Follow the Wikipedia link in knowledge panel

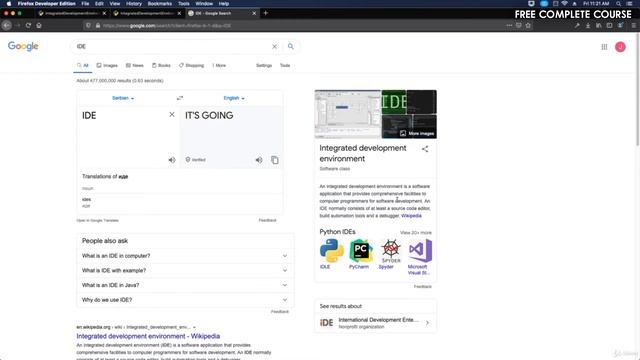point(411,216)
